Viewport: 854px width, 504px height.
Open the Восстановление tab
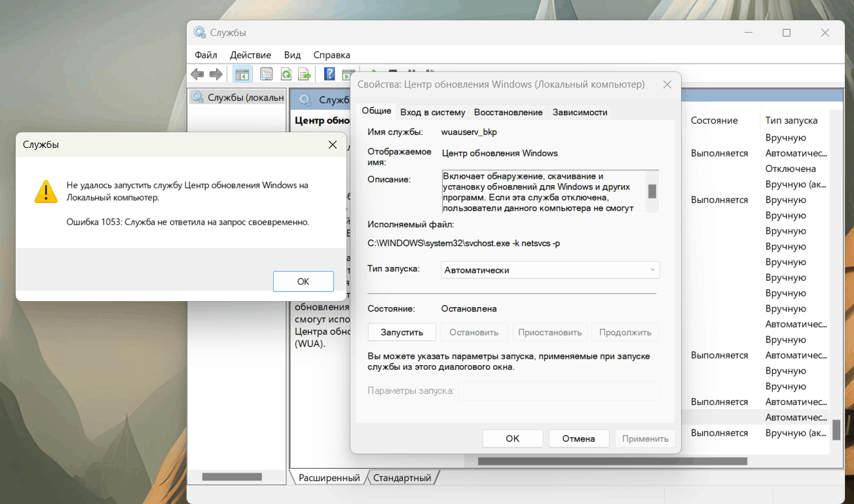point(508,112)
